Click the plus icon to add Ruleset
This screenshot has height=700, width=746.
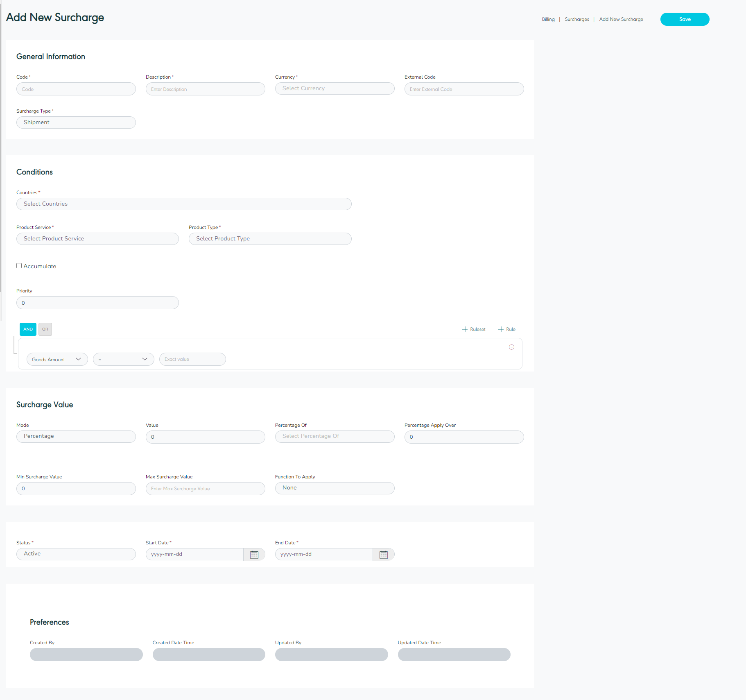(x=465, y=329)
